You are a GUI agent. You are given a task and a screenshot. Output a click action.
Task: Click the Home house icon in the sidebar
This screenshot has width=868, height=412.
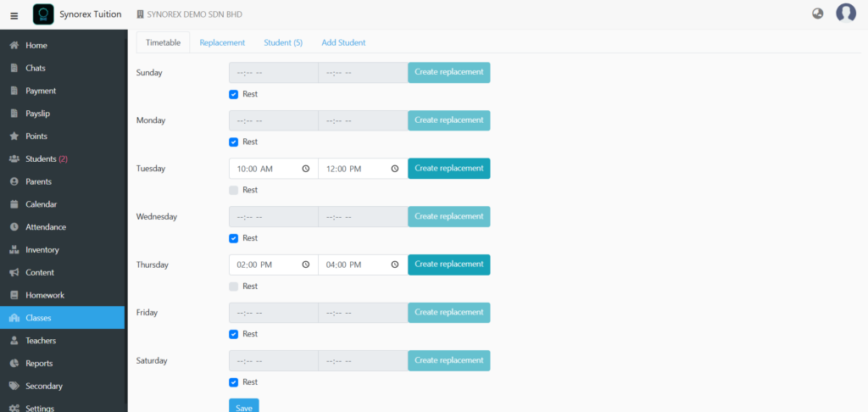point(15,46)
